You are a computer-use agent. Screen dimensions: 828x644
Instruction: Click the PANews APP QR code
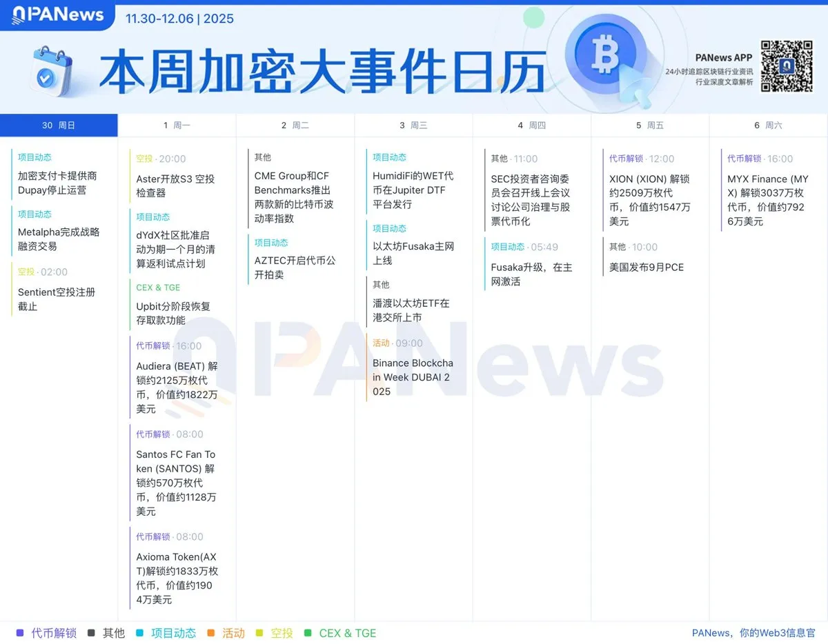[x=787, y=66]
